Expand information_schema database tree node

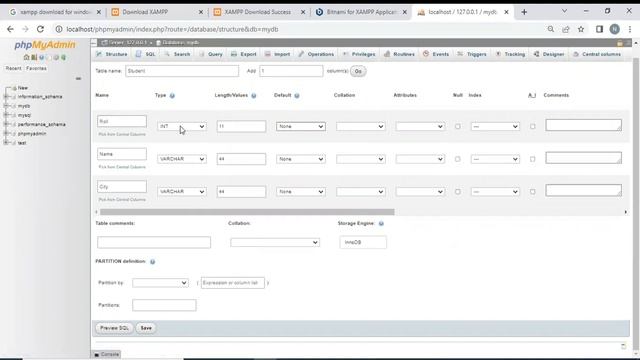[6, 97]
